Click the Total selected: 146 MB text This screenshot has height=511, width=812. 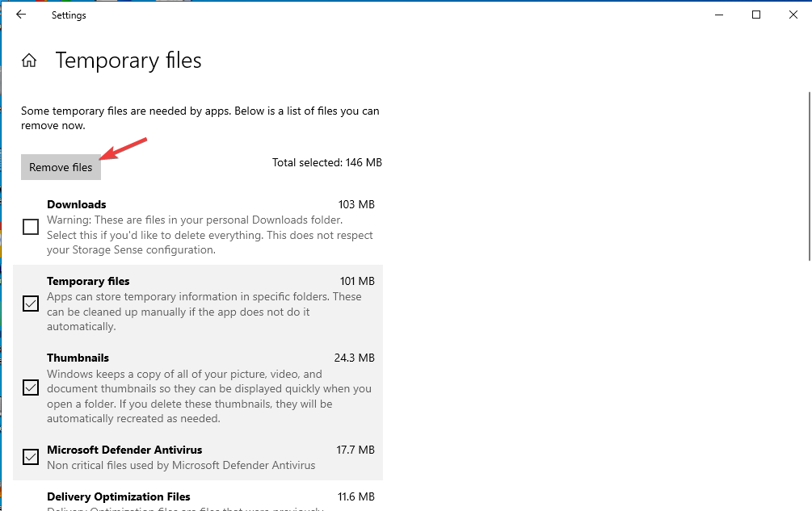(x=327, y=162)
